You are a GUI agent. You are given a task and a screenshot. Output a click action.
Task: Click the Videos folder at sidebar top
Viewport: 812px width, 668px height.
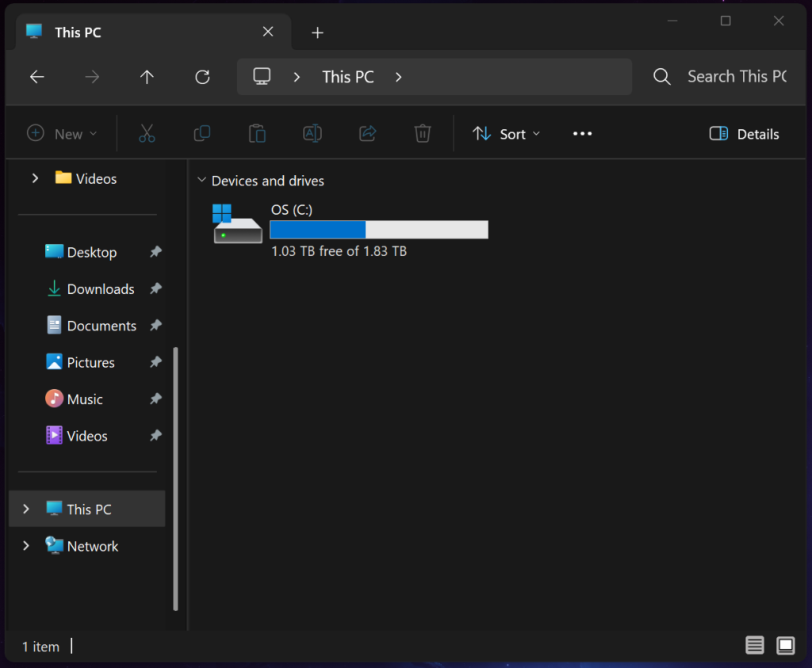pyautogui.click(x=87, y=178)
